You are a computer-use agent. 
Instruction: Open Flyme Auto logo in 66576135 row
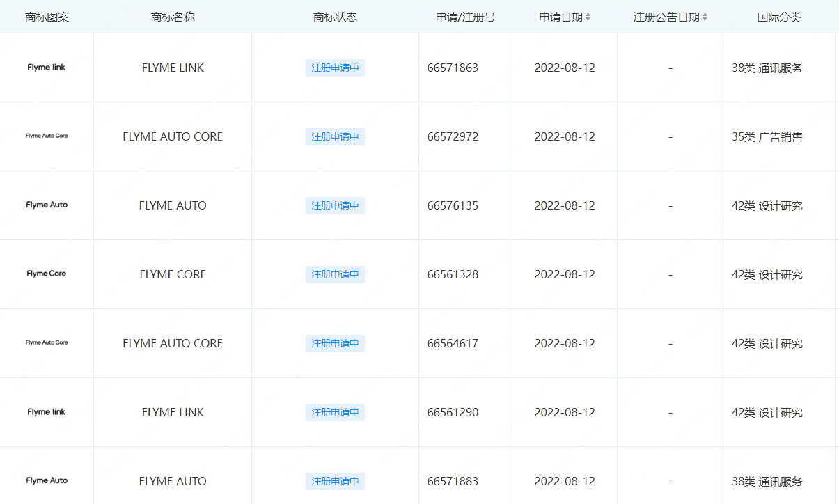click(x=47, y=205)
